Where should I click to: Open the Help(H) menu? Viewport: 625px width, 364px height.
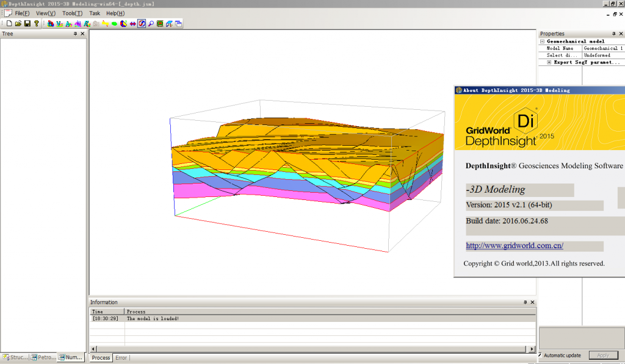115,13
